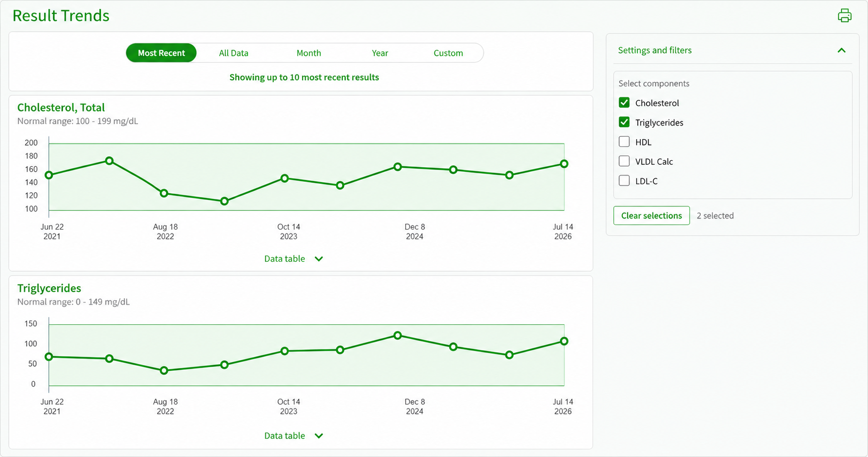
Task: Collapse the Settings and filters panel
Action: coord(841,50)
